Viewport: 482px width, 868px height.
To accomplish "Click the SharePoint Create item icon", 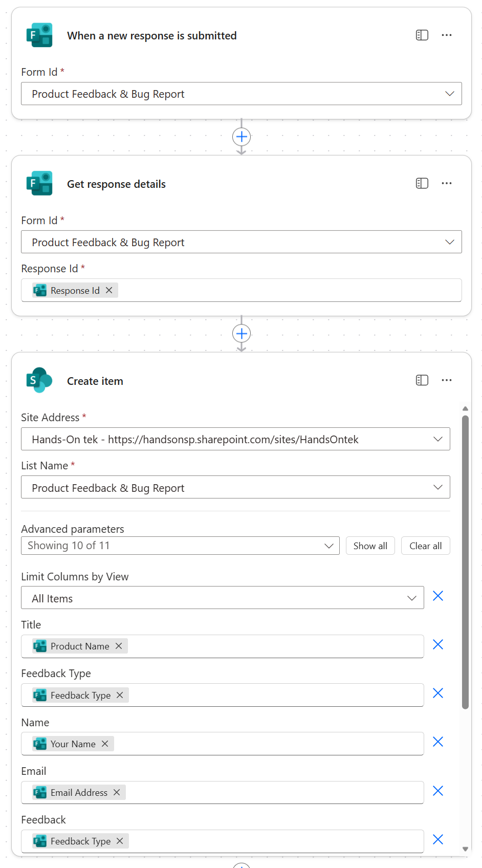I will pos(39,380).
